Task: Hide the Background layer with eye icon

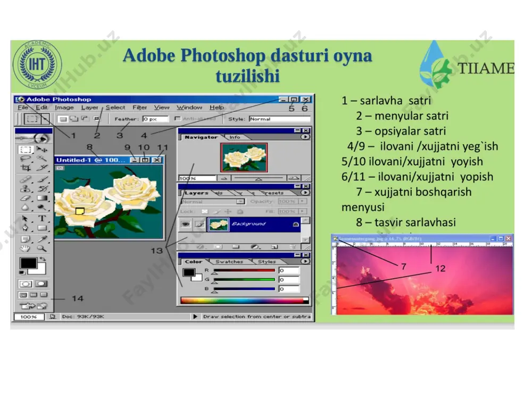Action: 185,225
